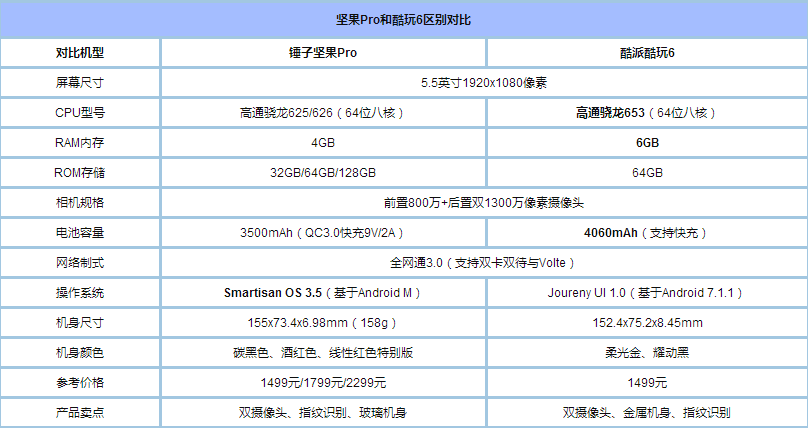Select the 网络制式 row label
The width and height of the screenshot is (808, 428).
pos(80,263)
